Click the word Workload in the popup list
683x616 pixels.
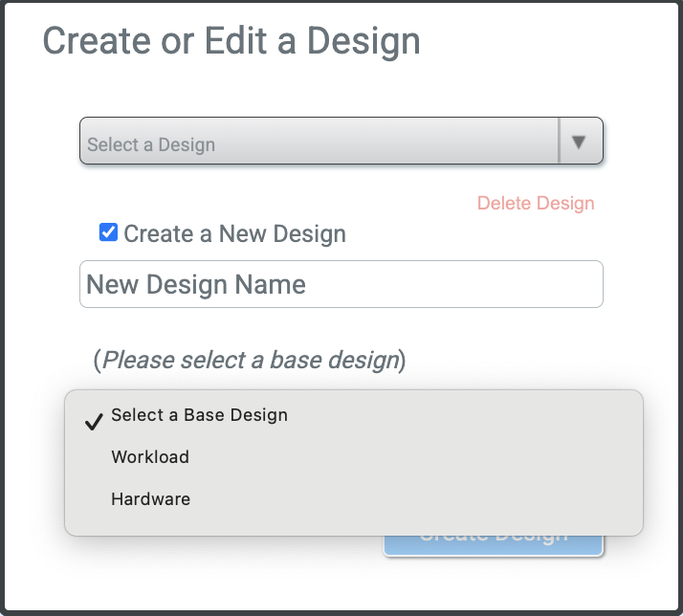pyautogui.click(x=150, y=457)
